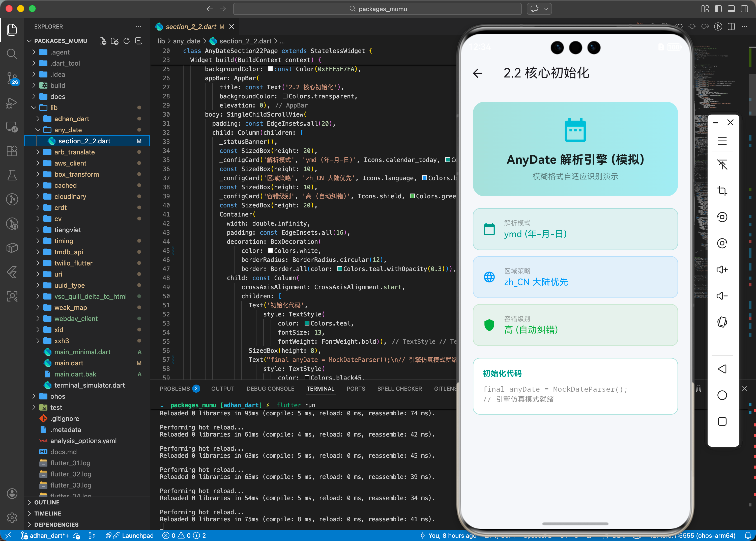This screenshot has width=756, height=541.
Task: Click the emulator rotate screen icon
Action: 722,322
